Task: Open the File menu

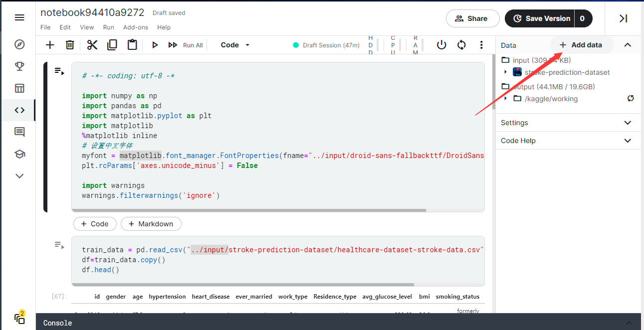Action: coord(45,27)
